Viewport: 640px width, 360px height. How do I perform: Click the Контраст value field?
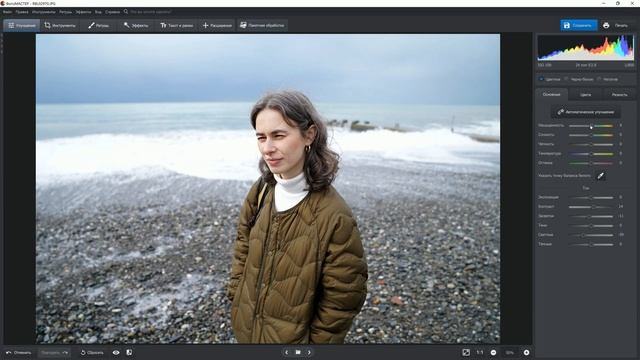pos(621,207)
